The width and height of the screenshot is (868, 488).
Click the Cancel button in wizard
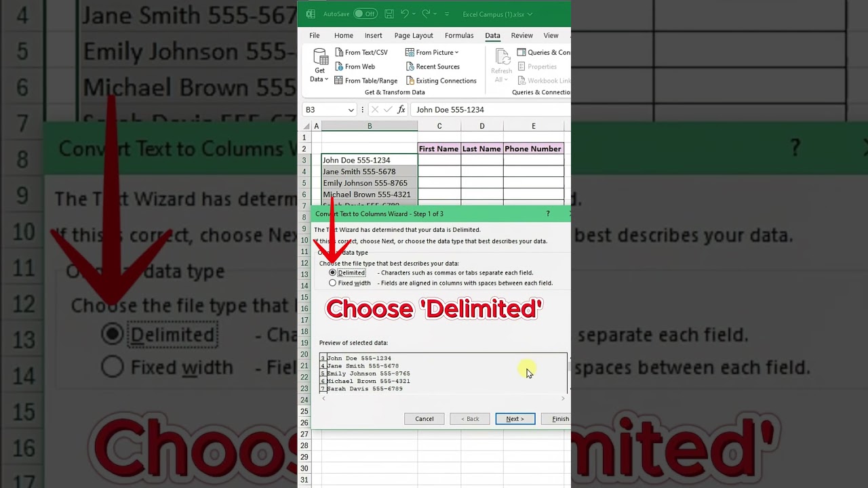pyautogui.click(x=425, y=419)
